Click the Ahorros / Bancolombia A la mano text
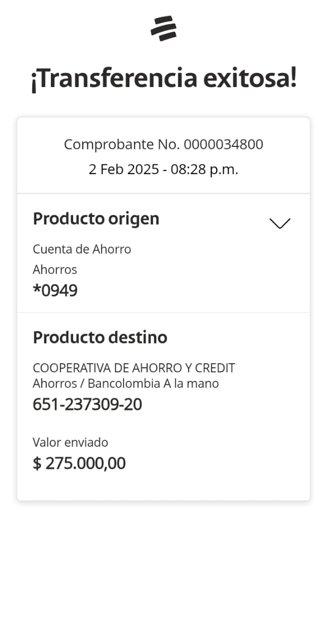Screen dimensions: 327x644 point(125,383)
